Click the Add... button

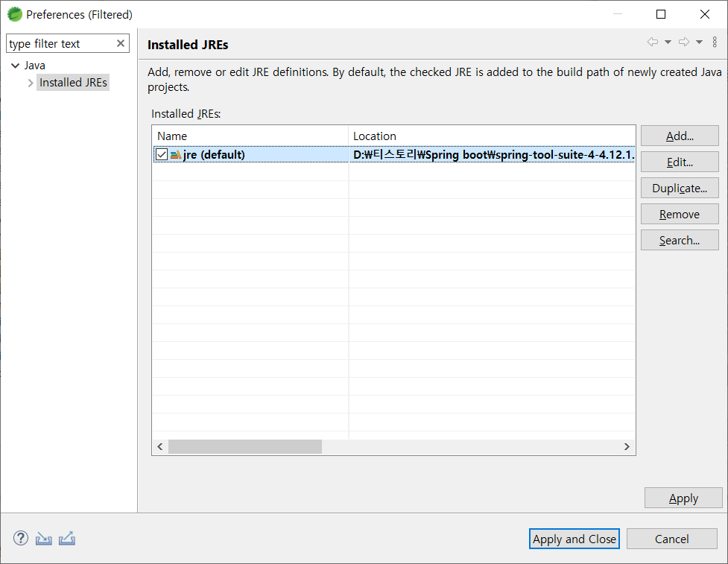(x=680, y=136)
